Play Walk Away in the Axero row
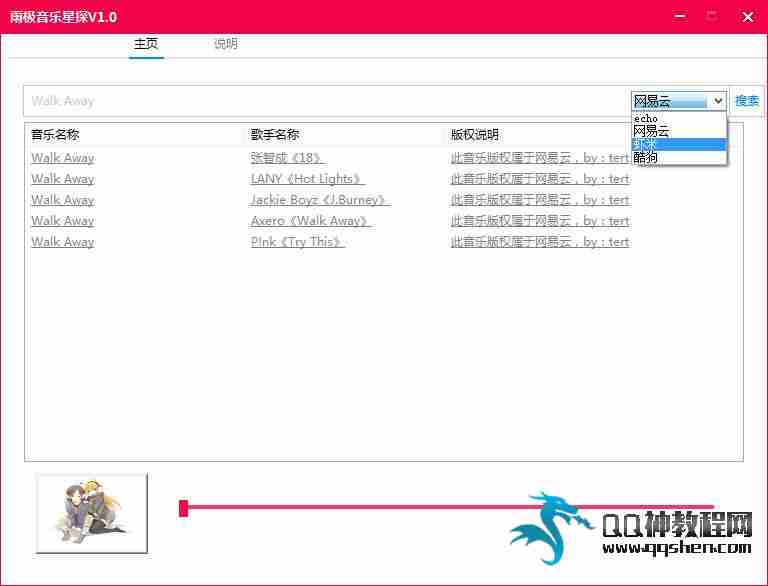The height and width of the screenshot is (586, 768). click(63, 221)
